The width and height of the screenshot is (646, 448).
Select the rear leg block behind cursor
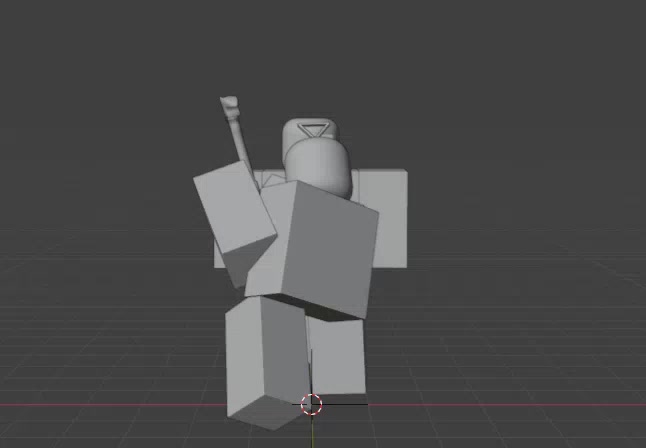[x=337, y=357]
